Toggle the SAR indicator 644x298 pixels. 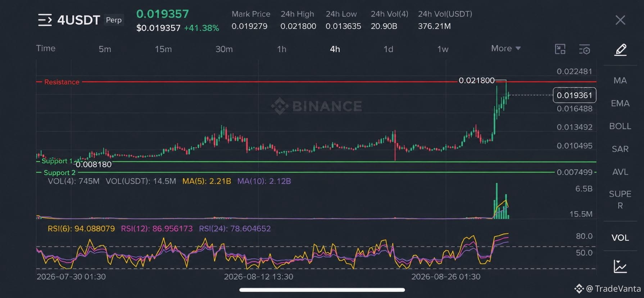(620, 149)
